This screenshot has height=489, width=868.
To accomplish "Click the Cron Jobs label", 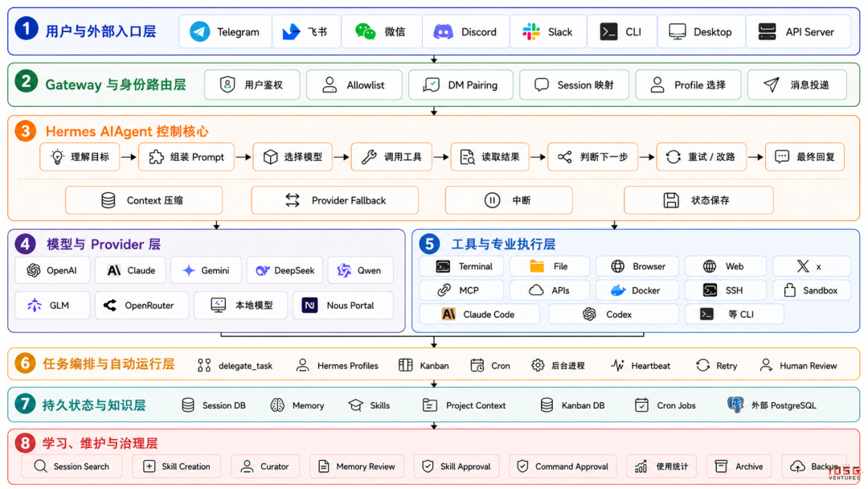I will [x=676, y=405].
